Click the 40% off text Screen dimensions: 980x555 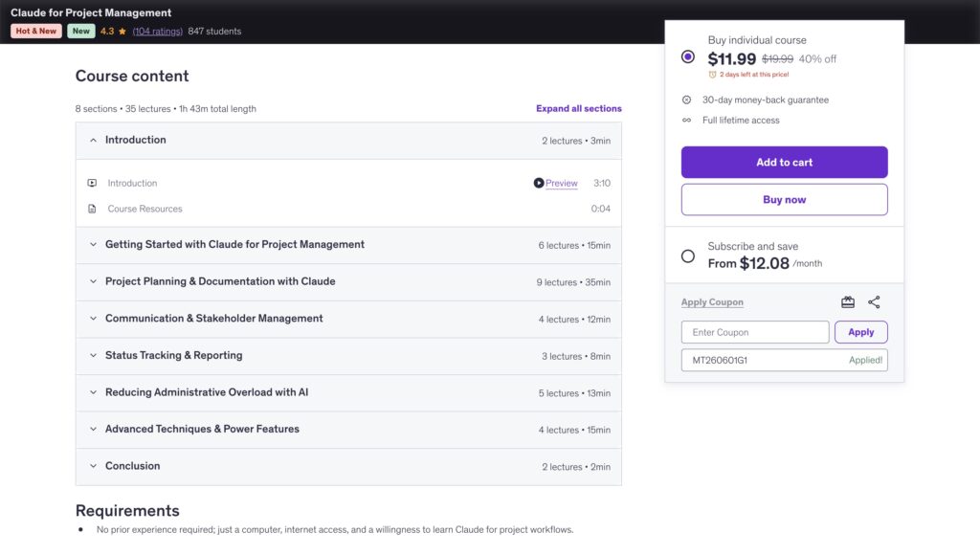click(x=817, y=58)
